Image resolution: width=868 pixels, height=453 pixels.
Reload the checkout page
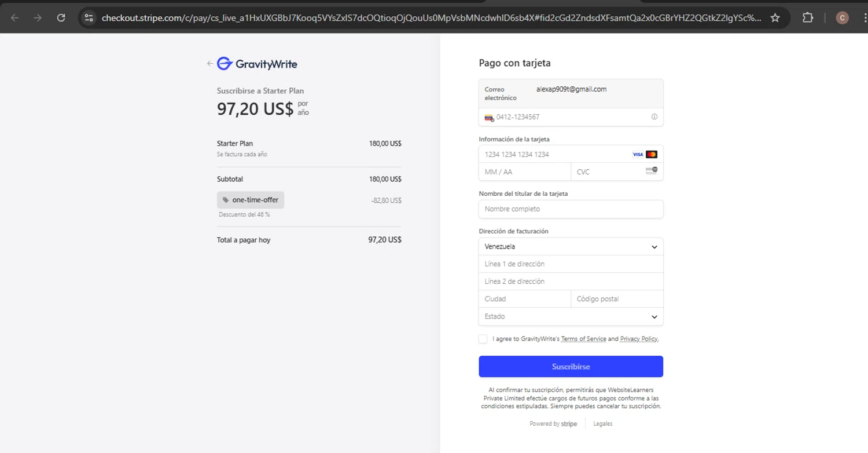(x=61, y=18)
